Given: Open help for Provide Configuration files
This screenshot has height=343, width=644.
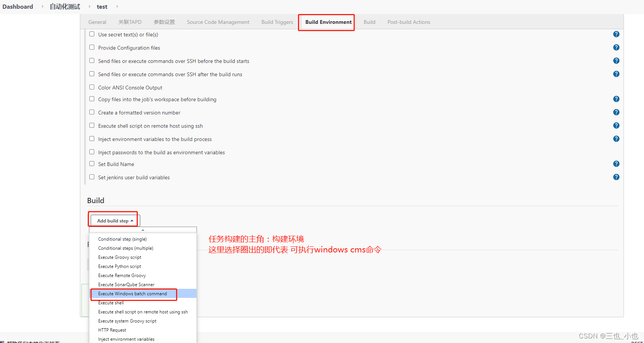Looking at the screenshot, I should 616,47.
